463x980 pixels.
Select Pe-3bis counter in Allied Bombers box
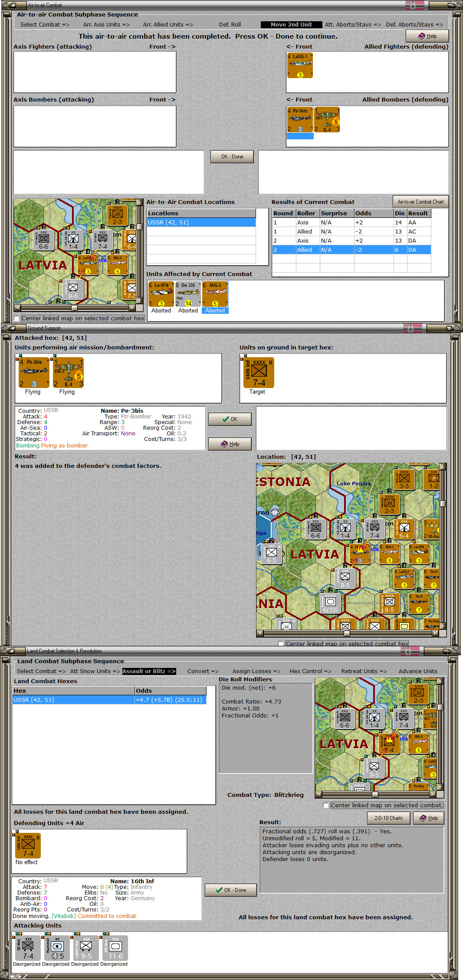pyautogui.click(x=300, y=120)
